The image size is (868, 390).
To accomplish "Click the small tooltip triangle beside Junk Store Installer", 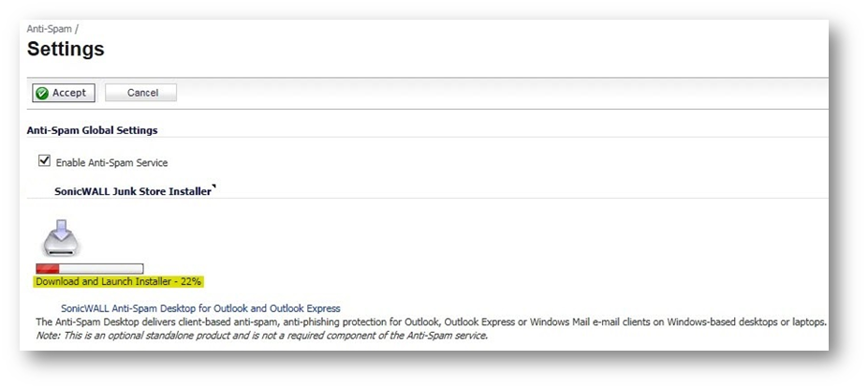I will [x=213, y=187].
